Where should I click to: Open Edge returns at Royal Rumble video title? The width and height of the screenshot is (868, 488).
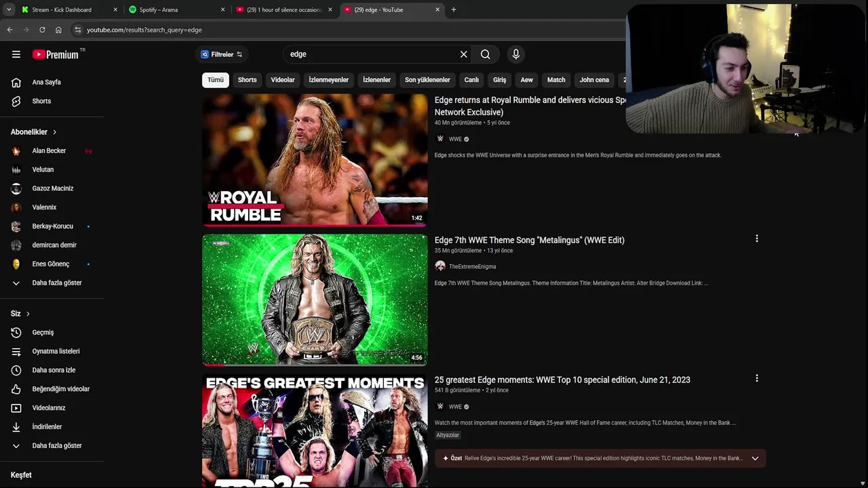530,106
